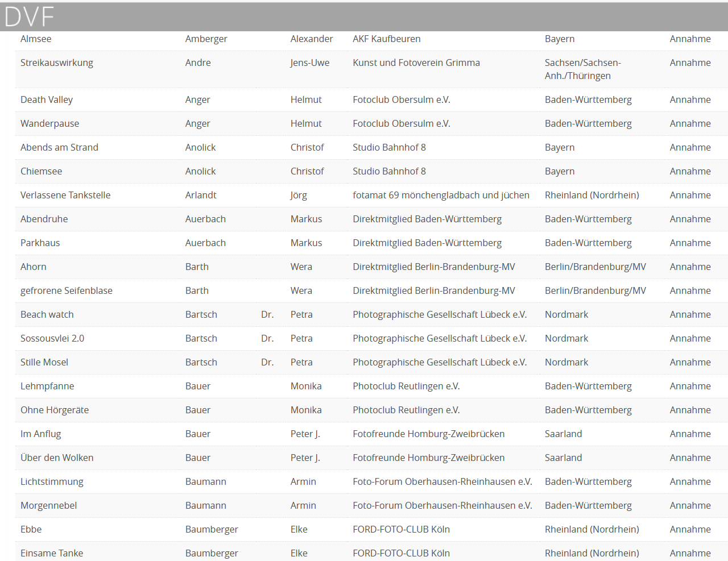
Task: Click 'Direktmitglied Baden-Württemberg' in Abendruhe row
Action: pyautogui.click(x=427, y=219)
